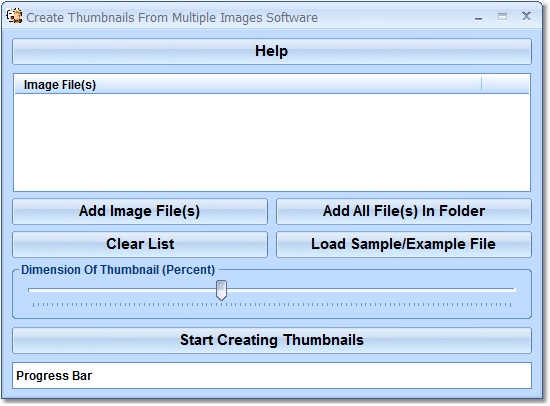Click the empty image file list area
This screenshot has height=406, width=550.
point(272,142)
